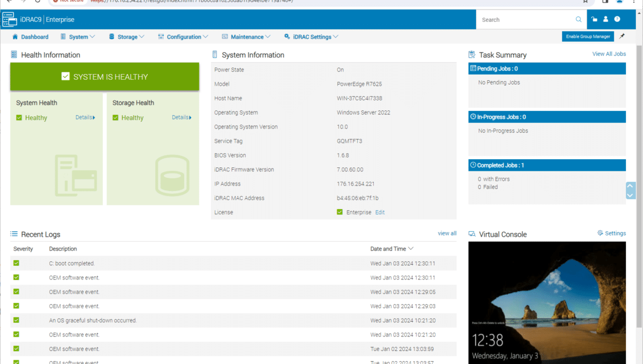Click the Completed Jobs clock icon

click(x=473, y=165)
